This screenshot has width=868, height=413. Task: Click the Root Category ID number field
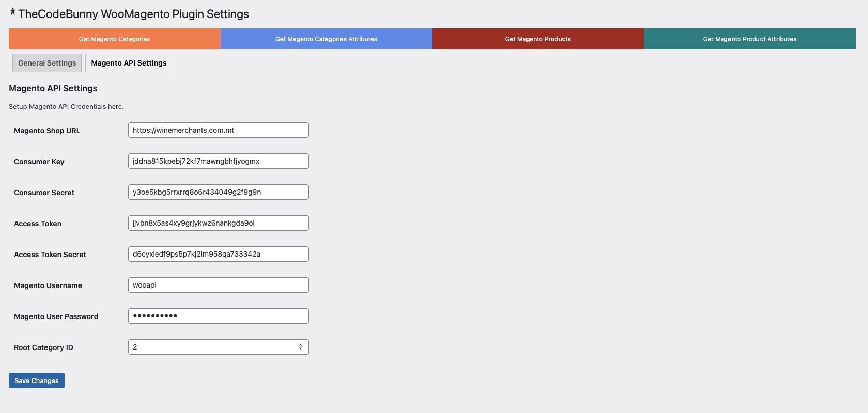(x=219, y=347)
